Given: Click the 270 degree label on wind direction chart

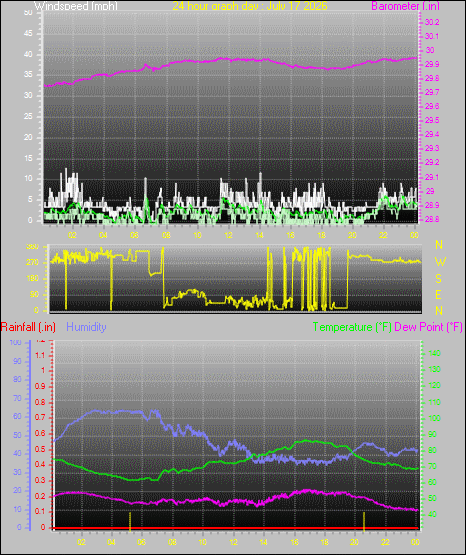Looking at the screenshot, I should click(33, 263).
